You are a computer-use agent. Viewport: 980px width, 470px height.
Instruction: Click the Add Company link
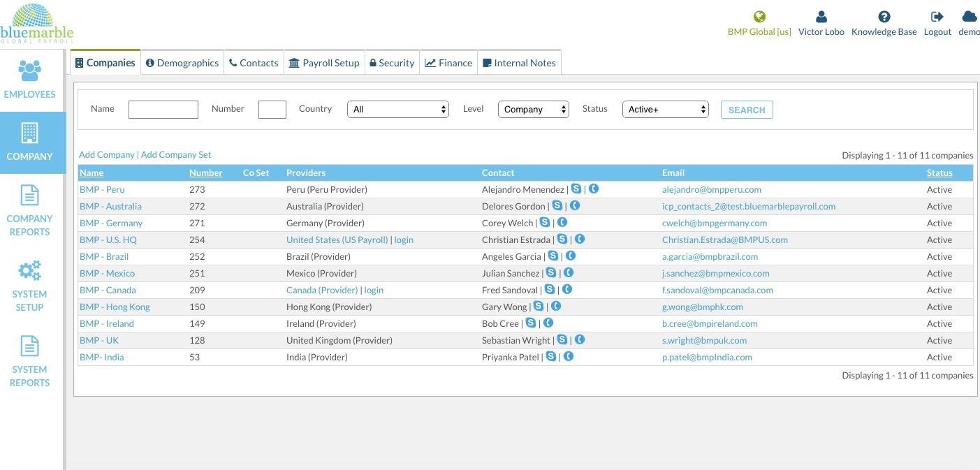coord(107,154)
